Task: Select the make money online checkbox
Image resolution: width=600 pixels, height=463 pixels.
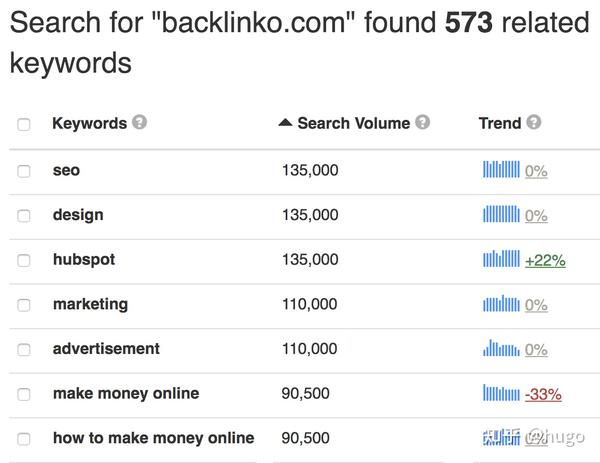Action: click(24, 394)
